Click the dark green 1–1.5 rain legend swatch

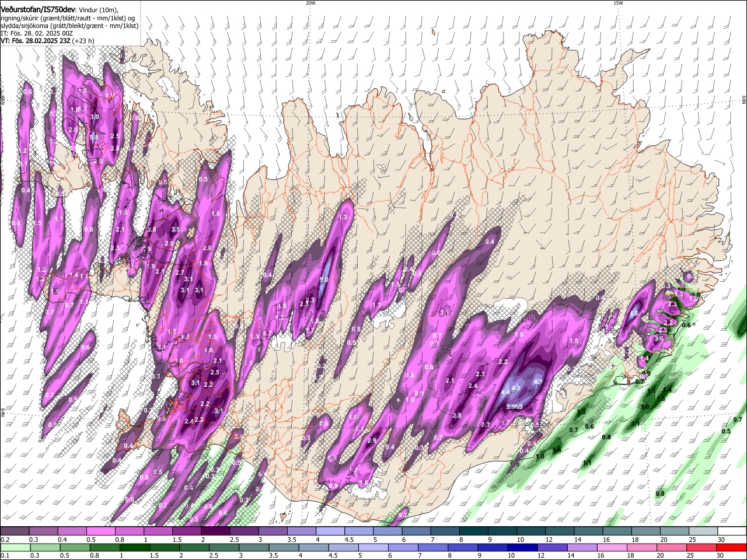pos(134,547)
